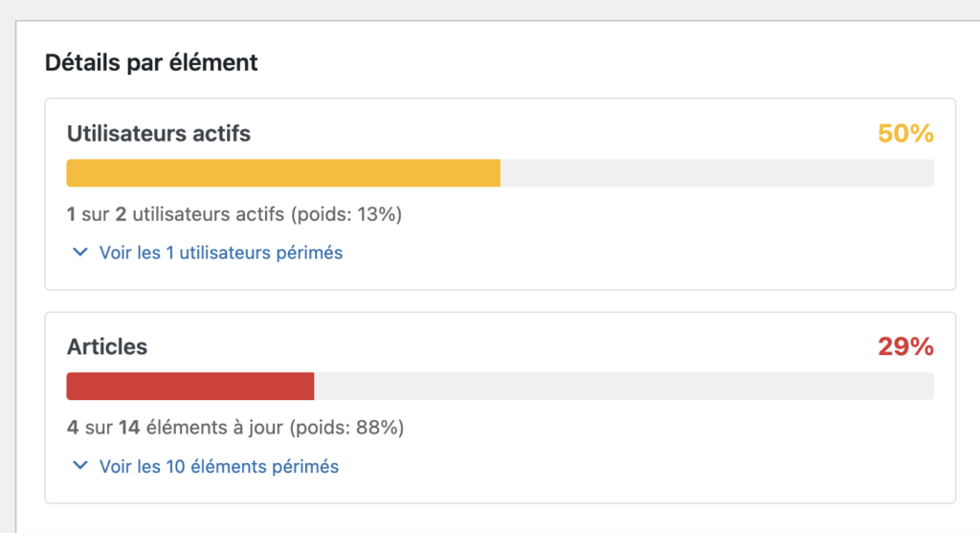Viewport: 980px width, 533px height.
Task: Click gray unfilled part of Articles progress bar
Action: 623,387
